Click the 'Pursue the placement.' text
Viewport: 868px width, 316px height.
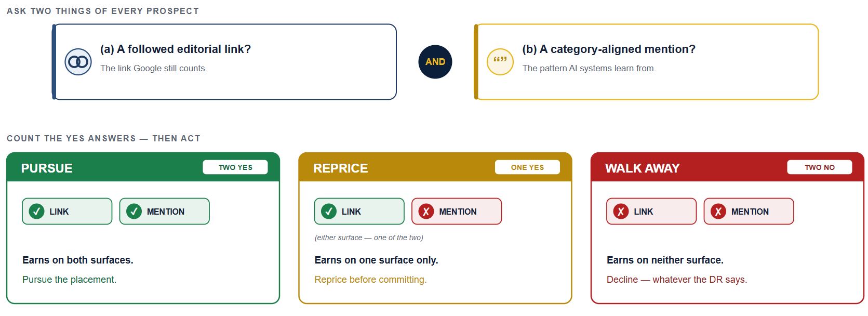coord(69,280)
